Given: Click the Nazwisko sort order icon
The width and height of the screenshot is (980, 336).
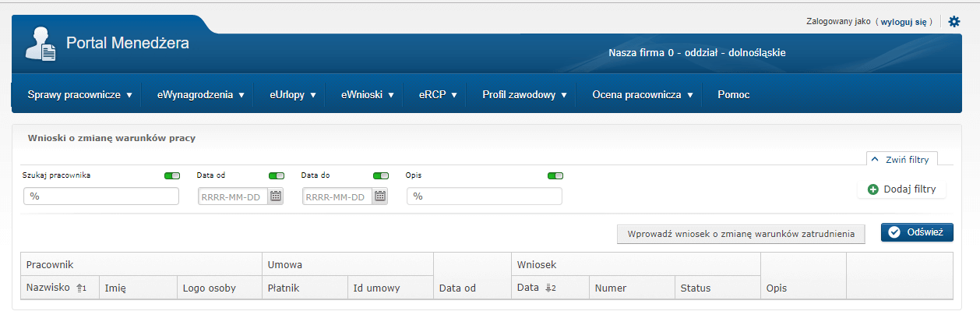Looking at the screenshot, I should click(x=80, y=288).
